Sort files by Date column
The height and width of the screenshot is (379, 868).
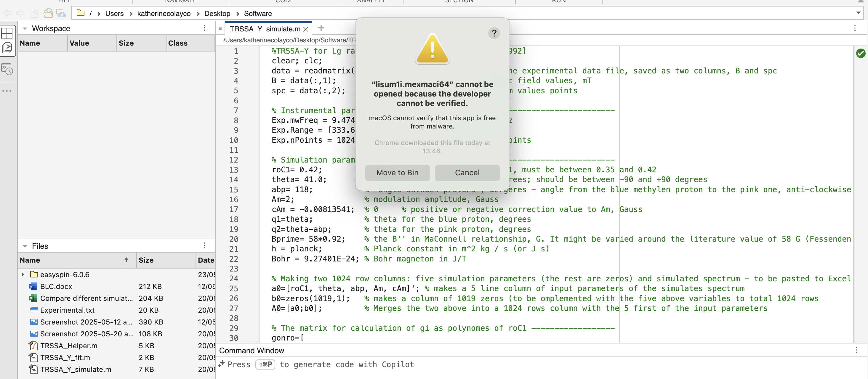pos(206,260)
